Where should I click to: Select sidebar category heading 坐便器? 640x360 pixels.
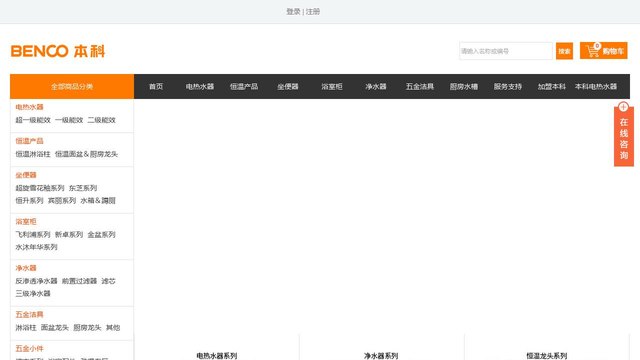(26, 175)
